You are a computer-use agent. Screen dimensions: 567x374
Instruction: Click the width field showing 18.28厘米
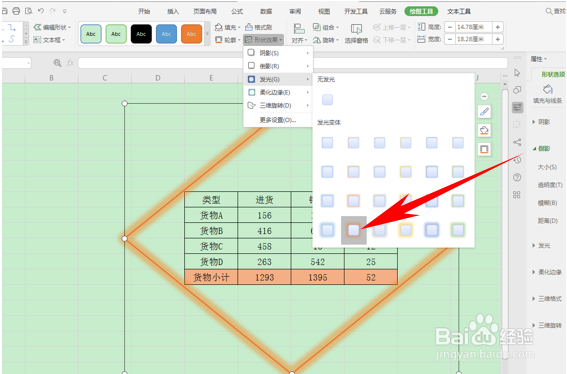[x=473, y=39]
